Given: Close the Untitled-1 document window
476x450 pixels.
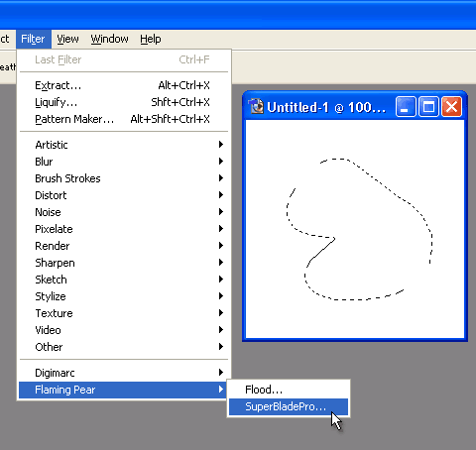Looking at the screenshot, I should tap(451, 107).
